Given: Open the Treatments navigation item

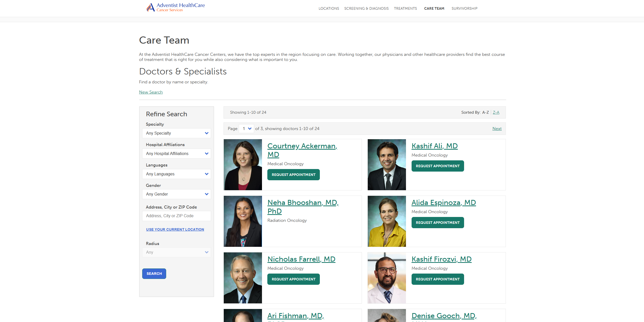Looking at the screenshot, I should click(405, 8).
